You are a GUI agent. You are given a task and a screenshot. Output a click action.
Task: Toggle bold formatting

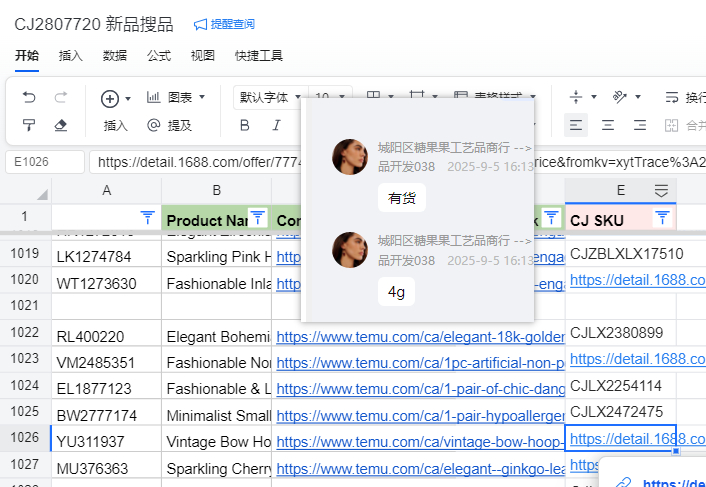[x=244, y=125]
